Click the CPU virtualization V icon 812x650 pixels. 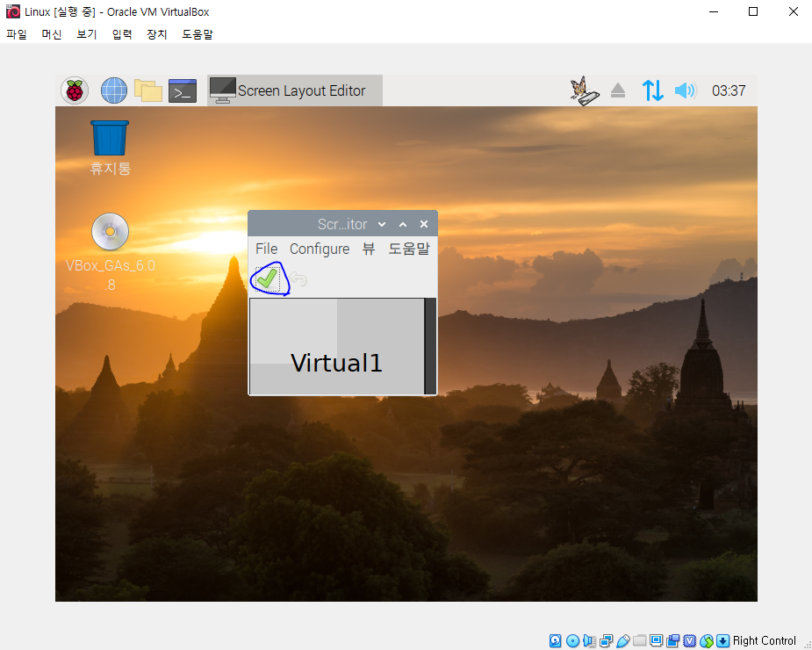point(689,640)
